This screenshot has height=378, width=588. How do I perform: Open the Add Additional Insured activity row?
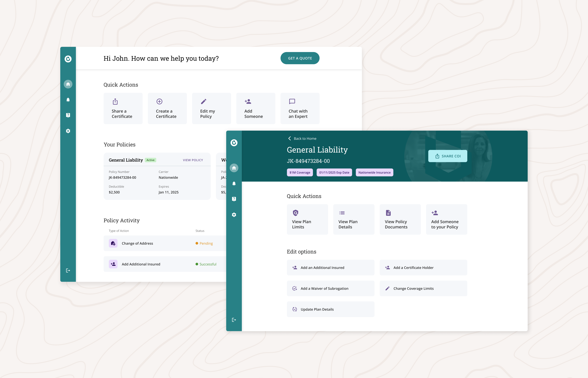[x=165, y=264]
